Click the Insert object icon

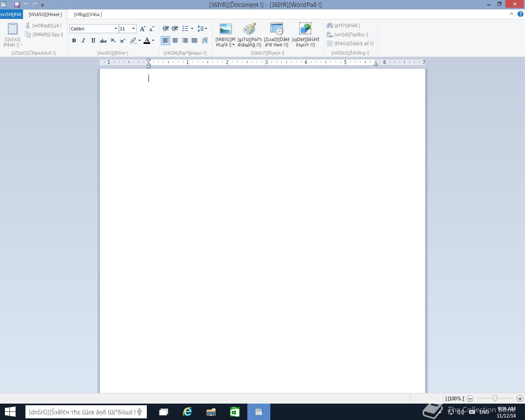305,29
